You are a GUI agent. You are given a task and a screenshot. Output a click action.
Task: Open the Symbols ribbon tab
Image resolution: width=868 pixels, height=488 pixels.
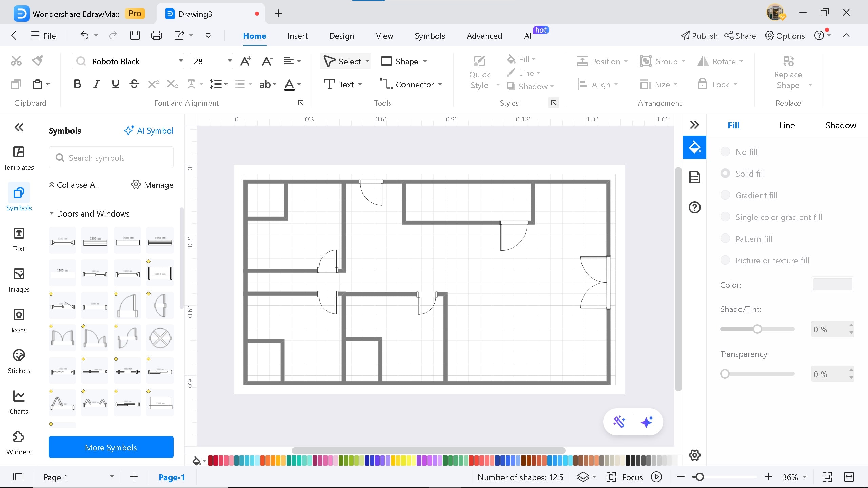[x=430, y=36]
